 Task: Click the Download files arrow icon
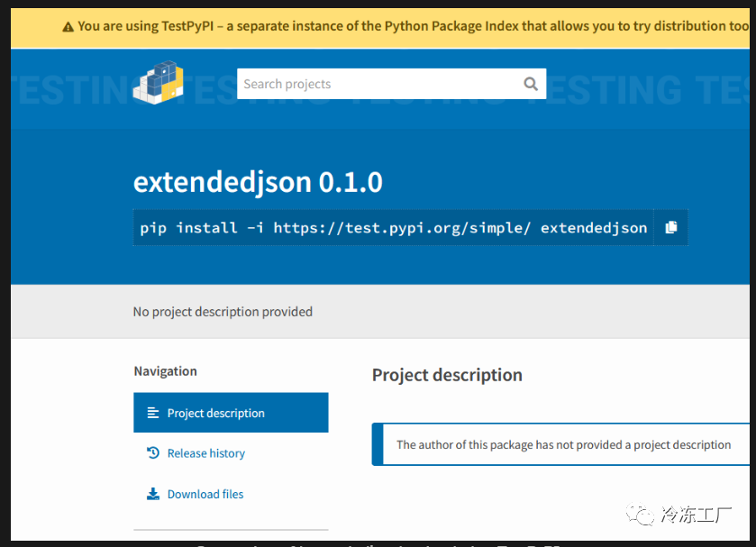(153, 494)
